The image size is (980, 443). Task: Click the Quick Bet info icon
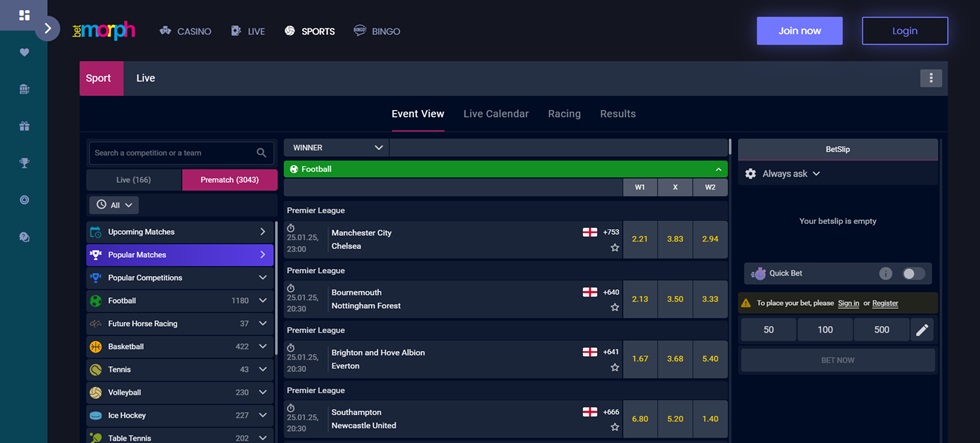tap(885, 273)
